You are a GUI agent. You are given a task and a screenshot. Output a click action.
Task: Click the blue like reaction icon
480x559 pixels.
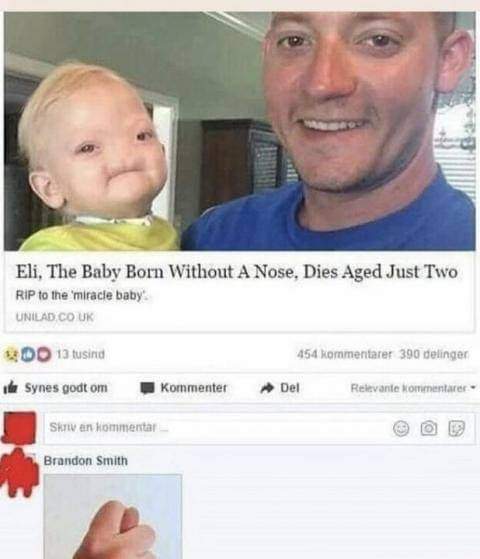pyautogui.click(x=27, y=355)
